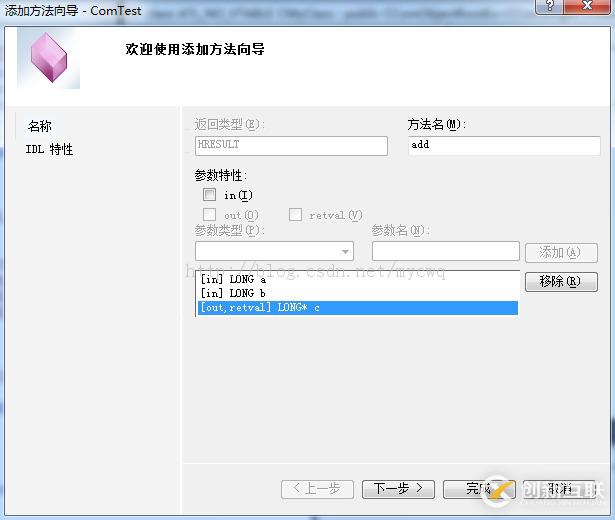Screen dimensions: 615x520
Task: Select the [out,retval] LONG* c row
Action: (x=357, y=307)
